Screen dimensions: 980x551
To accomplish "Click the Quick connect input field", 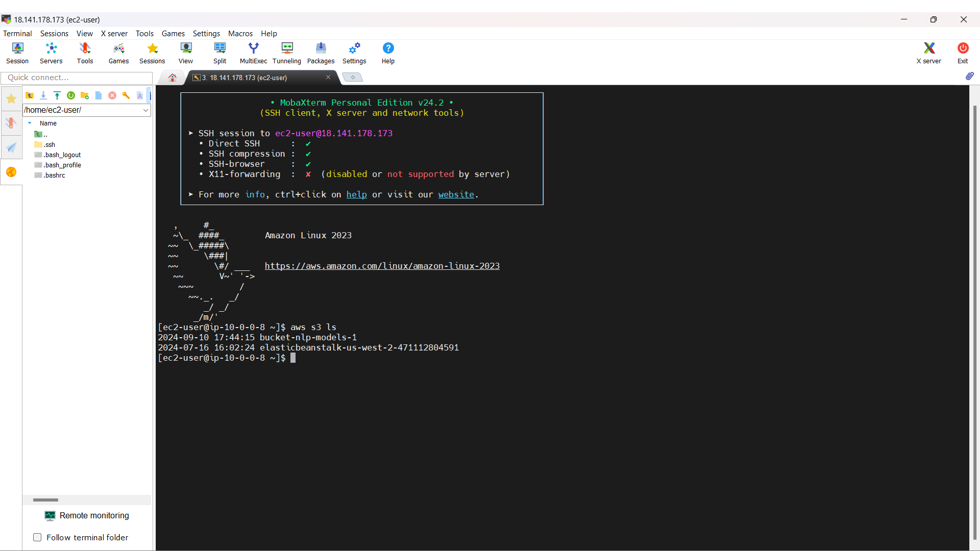I will [x=77, y=78].
